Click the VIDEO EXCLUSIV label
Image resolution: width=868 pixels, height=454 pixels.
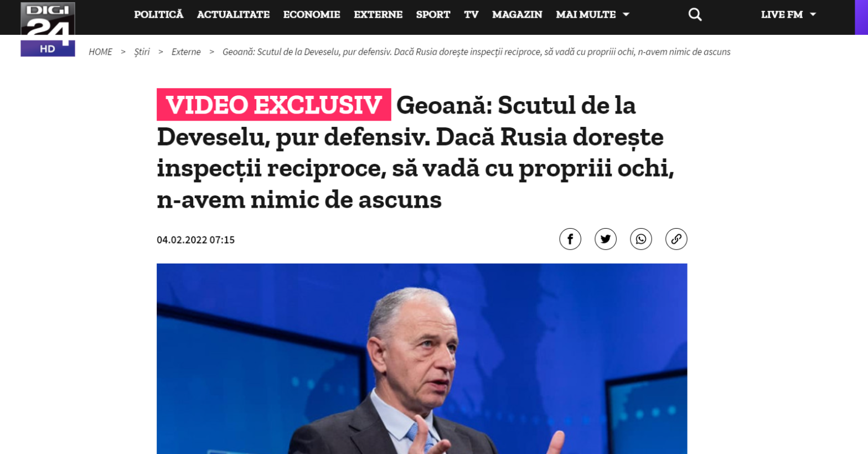[274, 105]
